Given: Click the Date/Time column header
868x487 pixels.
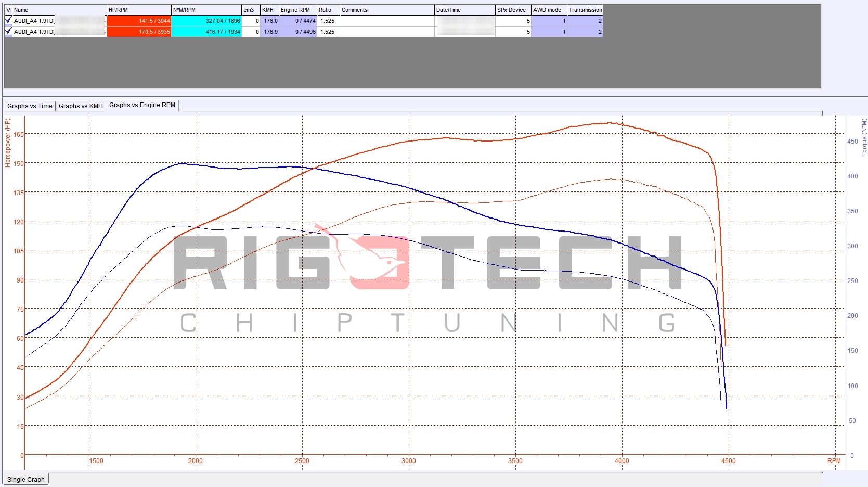Looking at the screenshot, I should pos(465,10).
